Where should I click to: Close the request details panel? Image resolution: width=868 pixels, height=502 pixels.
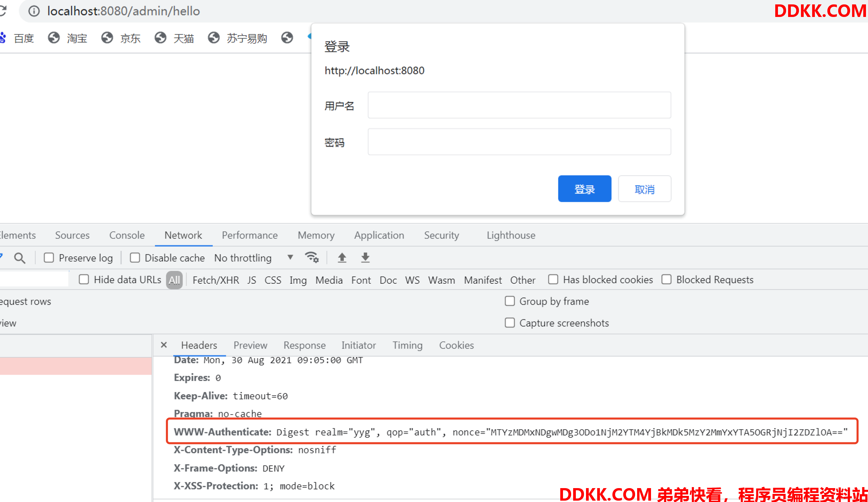pos(164,345)
